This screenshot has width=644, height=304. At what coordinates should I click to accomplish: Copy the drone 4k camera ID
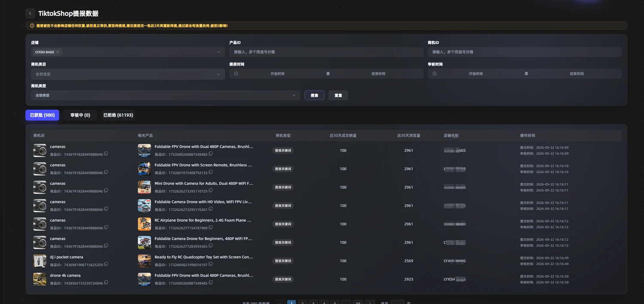(106, 283)
